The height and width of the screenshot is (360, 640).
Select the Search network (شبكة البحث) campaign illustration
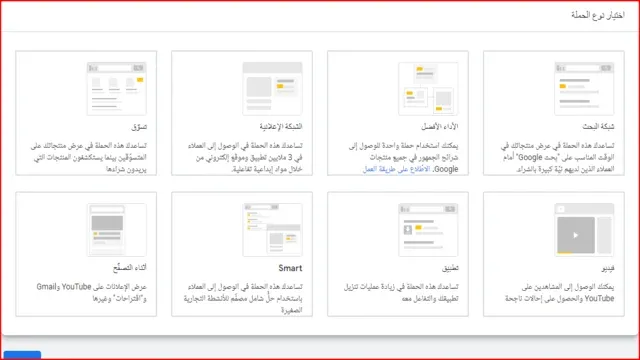click(584, 89)
